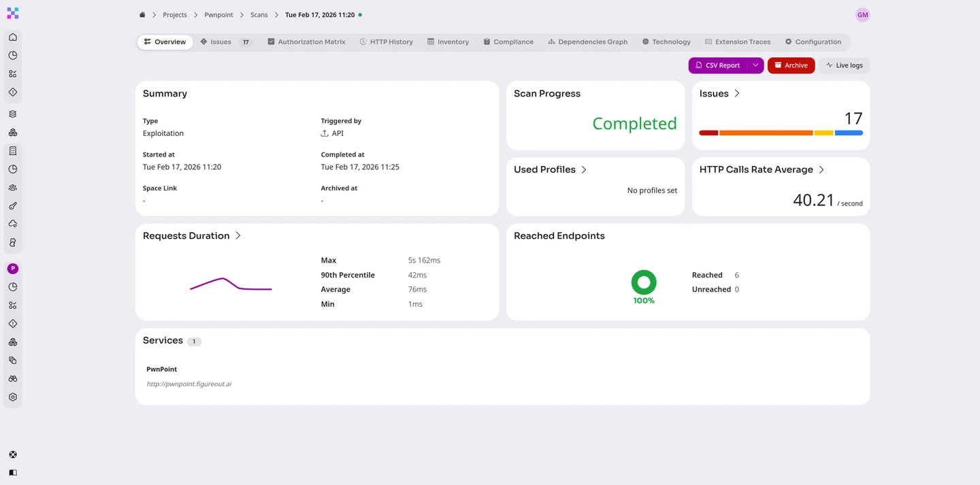
Task: Expand the CSV Report dropdown arrow
Action: (755, 65)
